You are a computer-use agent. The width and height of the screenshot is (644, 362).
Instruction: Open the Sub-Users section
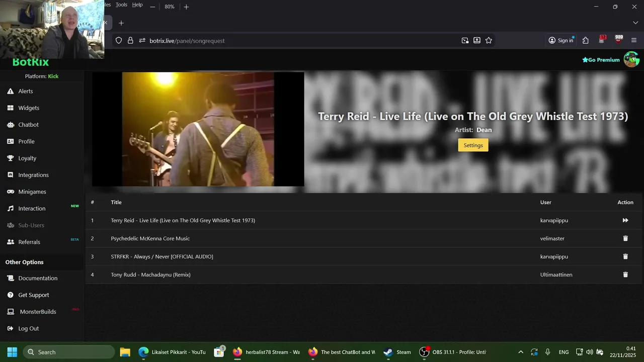coord(31,225)
